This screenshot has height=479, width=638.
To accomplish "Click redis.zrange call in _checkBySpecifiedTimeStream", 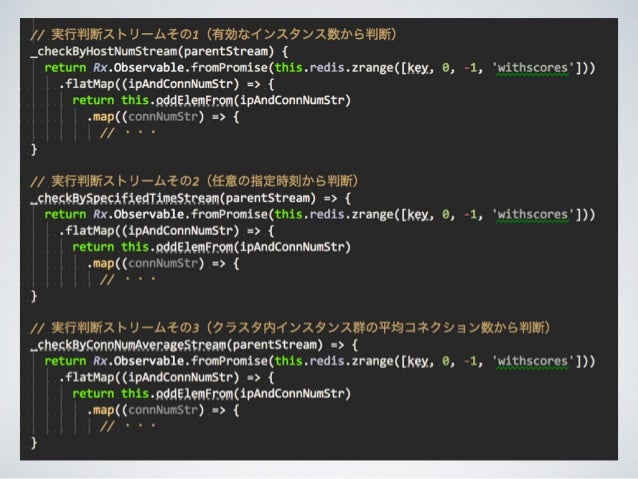I will pos(351,214).
